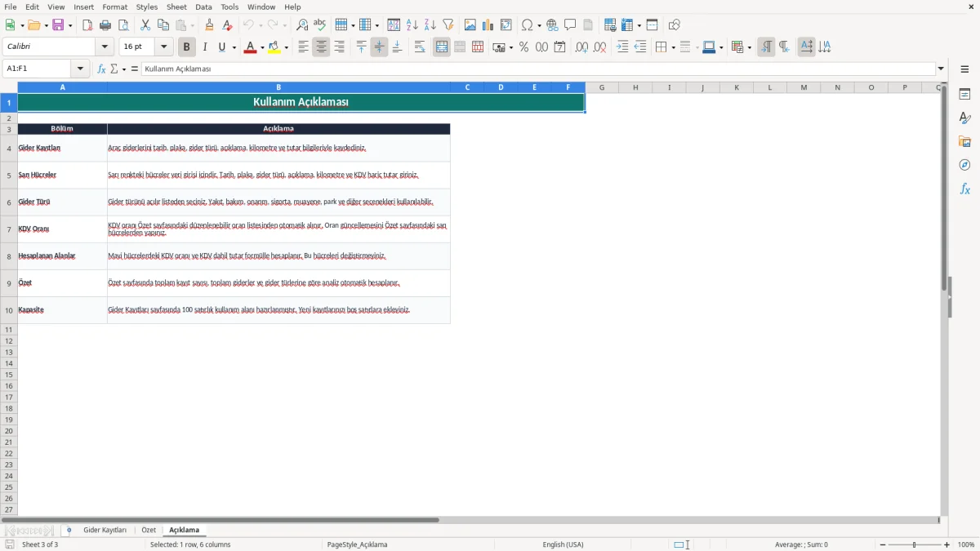Switch to Özet sheet tab
Viewport: 980px width, 551px height.
point(149,531)
